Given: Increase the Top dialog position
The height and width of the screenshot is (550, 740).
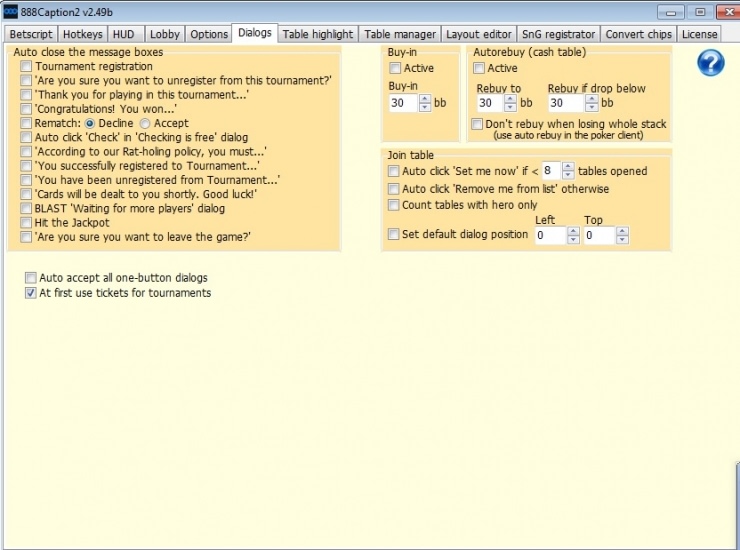Looking at the screenshot, I should 622,231.
